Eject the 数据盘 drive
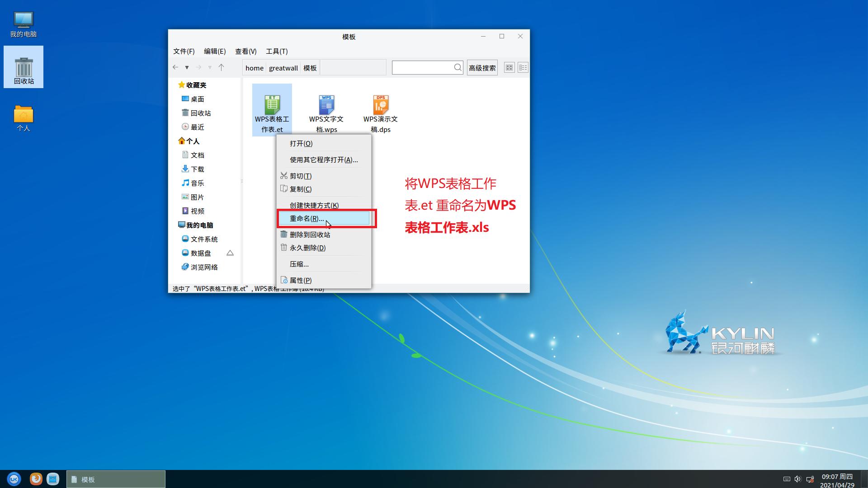This screenshot has height=488, width=868. tap(230, 253)
